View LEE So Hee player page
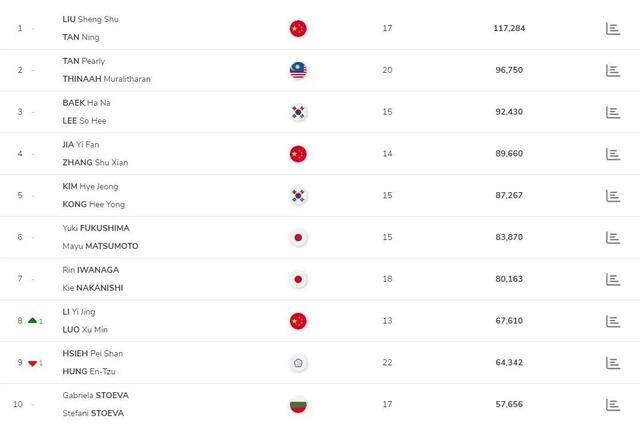The width and height of the screenshot is (640, 425). pos(84,121)
